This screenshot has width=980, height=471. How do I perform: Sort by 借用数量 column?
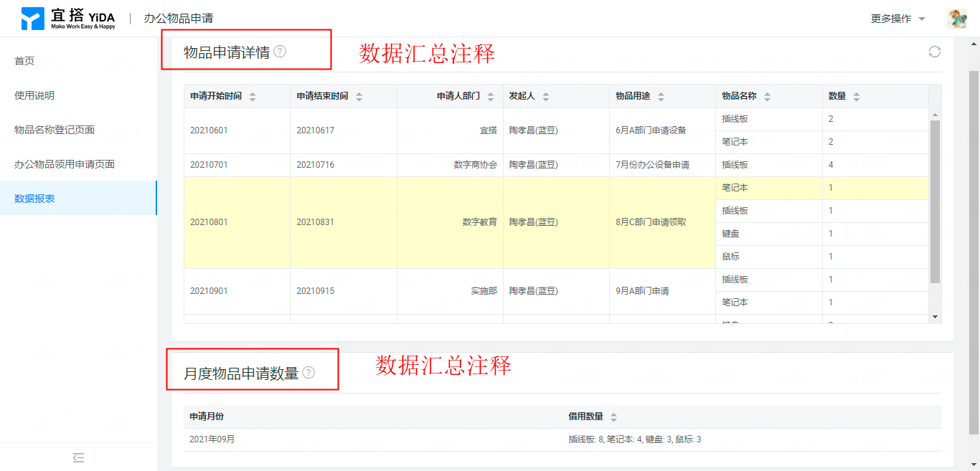[x=613, y=417]
